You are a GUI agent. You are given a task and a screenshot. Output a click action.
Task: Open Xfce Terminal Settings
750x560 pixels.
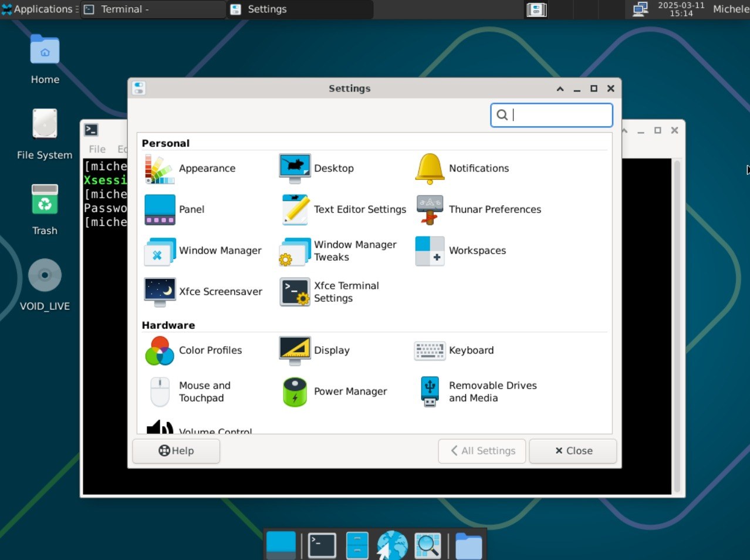tap(329, 292)
